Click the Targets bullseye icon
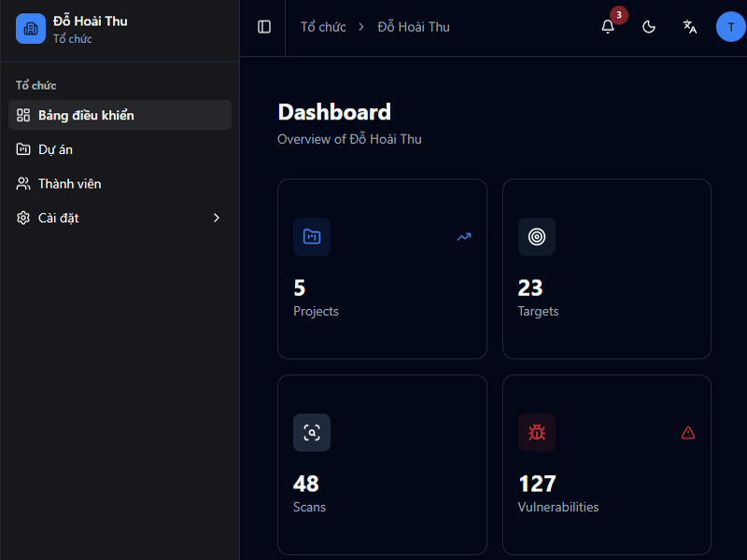 click(537, 237)
